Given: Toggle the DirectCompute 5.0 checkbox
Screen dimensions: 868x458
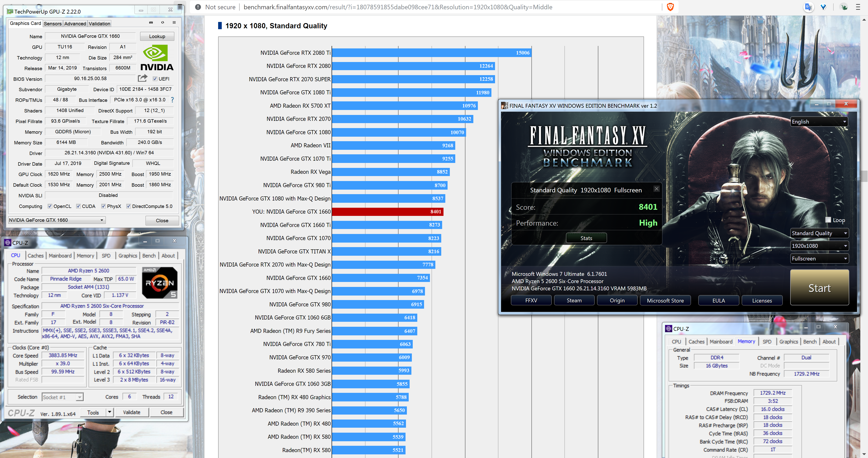Looking at the screenshot, I should 128,206.
